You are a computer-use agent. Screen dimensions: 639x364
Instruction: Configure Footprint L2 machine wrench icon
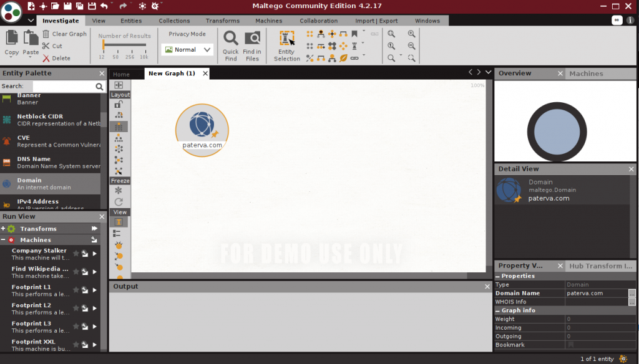pyautogui.click(x=85, y=309)
